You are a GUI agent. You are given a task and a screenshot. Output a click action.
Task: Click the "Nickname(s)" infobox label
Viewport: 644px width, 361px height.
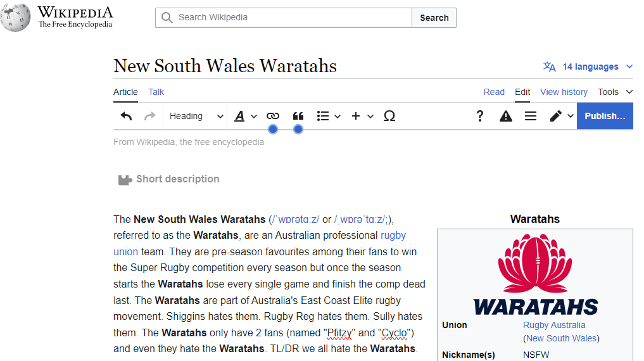click(x=468, y=355)
